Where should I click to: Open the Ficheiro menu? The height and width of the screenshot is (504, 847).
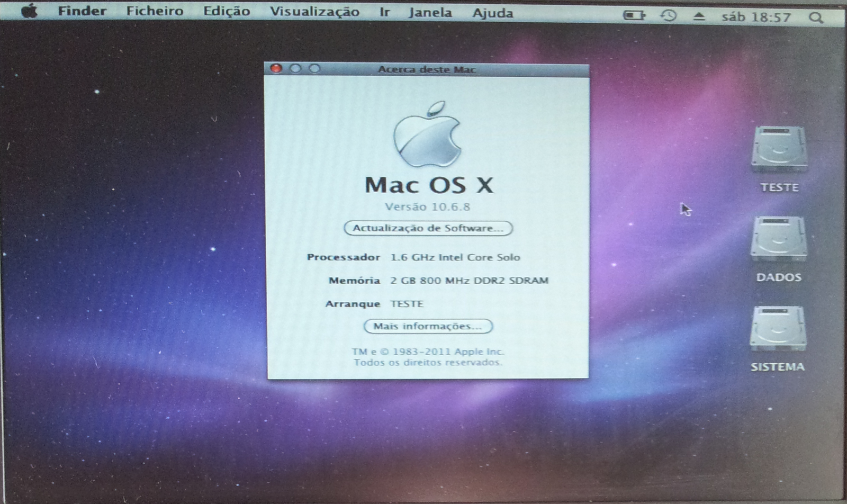coord(155,11)
